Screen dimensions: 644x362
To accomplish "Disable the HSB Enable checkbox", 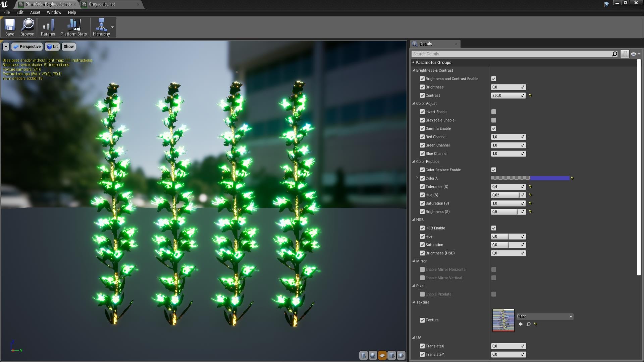I will click(493, 228).
